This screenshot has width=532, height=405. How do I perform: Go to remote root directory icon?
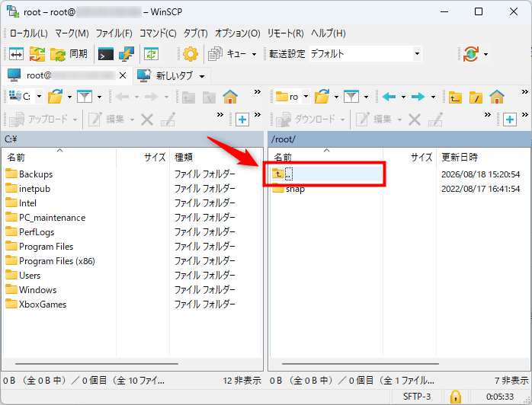coord(476,97)
